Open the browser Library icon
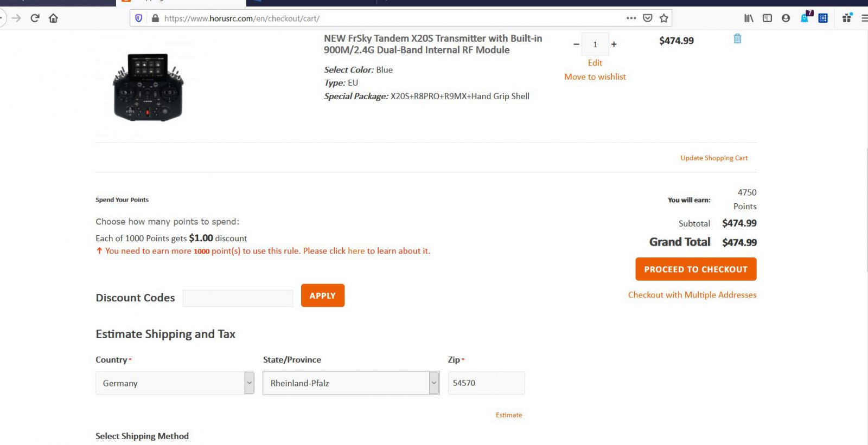868x445 pixels. pos(749,18)
